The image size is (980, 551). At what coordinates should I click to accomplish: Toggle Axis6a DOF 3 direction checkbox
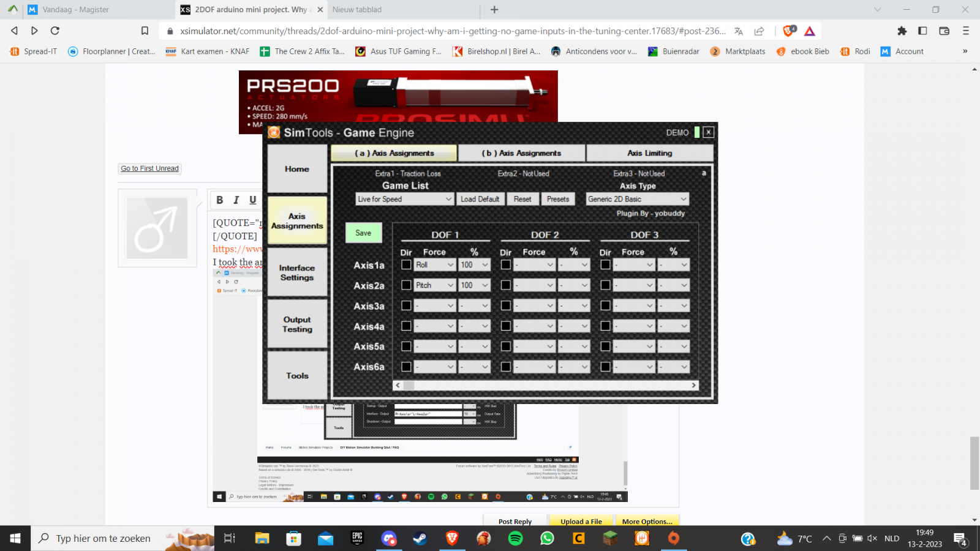(605, 367)
